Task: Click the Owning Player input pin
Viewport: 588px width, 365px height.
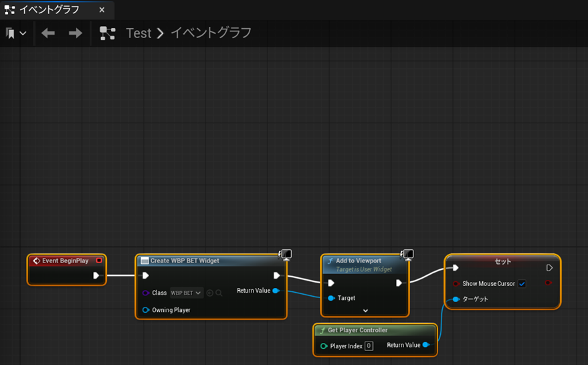Action: point(146,310)
